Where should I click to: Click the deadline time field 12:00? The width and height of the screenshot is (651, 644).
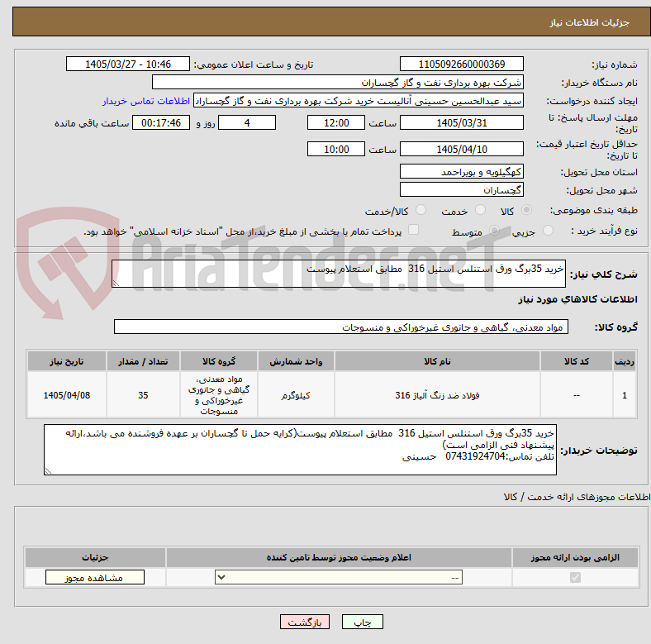[336, 122]
